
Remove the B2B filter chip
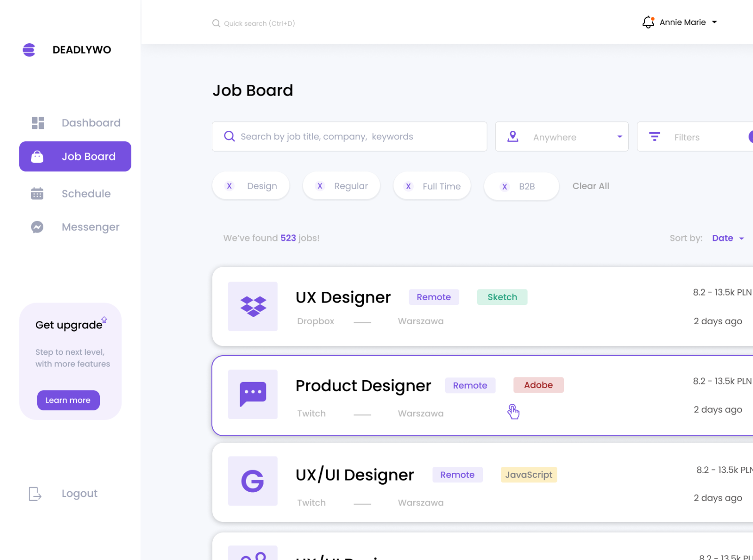point(505,187)
